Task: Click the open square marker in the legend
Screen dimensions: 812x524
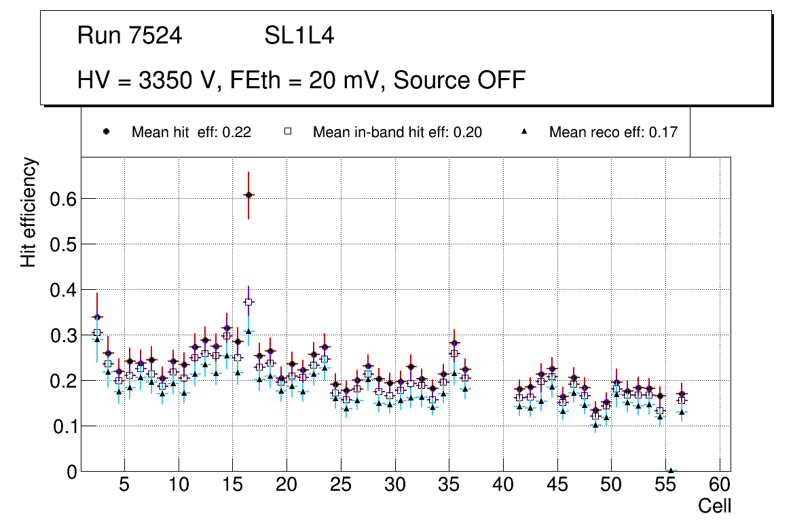Action: tap(288, 132)
